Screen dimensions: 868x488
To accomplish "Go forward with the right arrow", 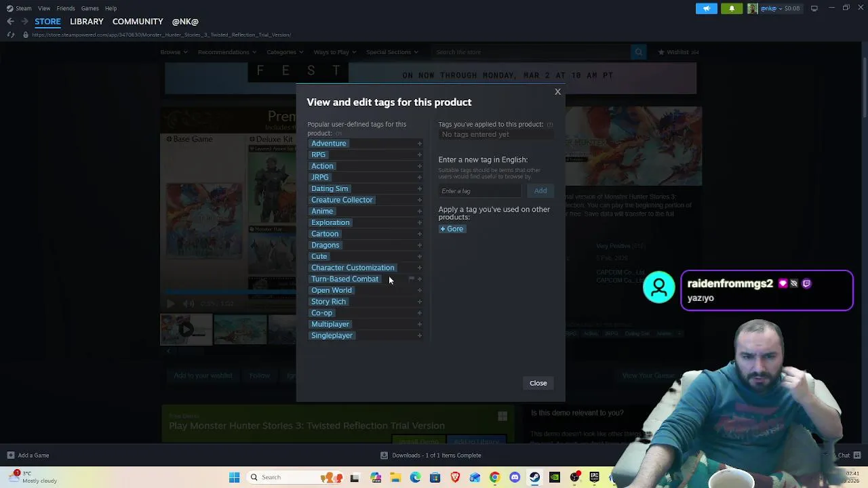I will tap(24, 22).
